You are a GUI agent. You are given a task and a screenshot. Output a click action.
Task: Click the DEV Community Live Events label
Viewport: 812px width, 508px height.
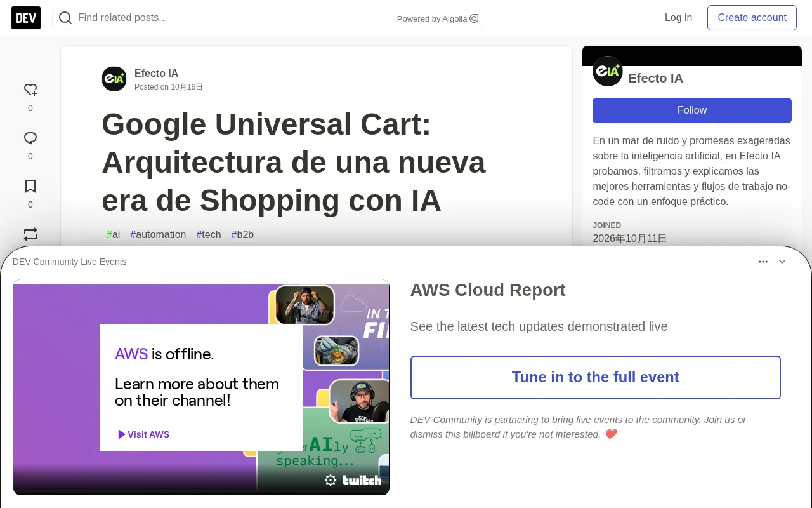pos(70,262)
